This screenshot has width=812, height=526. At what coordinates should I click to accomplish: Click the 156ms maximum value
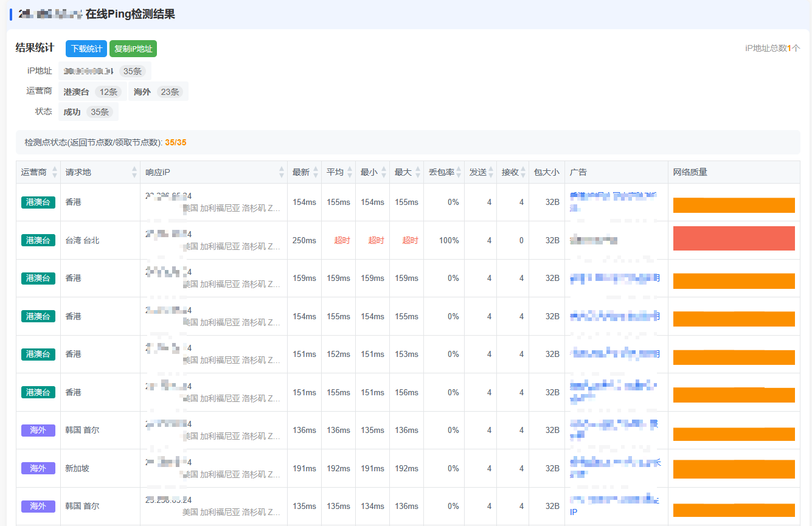pos(406,392)
